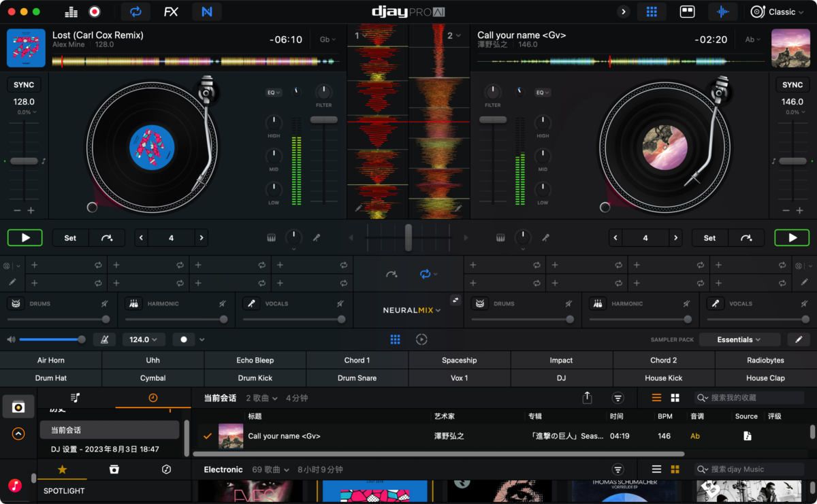Click Set cue on left deck
Viewport: 817px width, 504px height.
tap(70, 238)
